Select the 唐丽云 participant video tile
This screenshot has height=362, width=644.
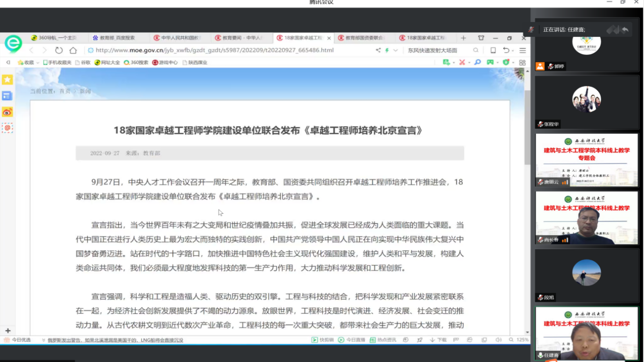point(587,160)
